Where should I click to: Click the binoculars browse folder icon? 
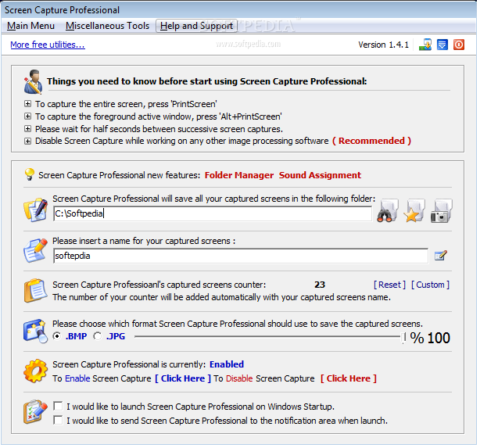pyautogui.click(x=388, y=211)
